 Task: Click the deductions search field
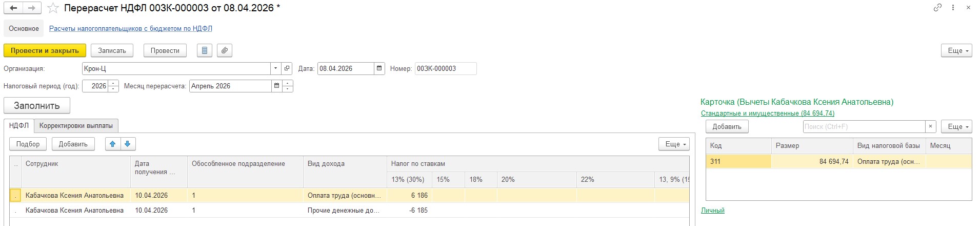864,126
